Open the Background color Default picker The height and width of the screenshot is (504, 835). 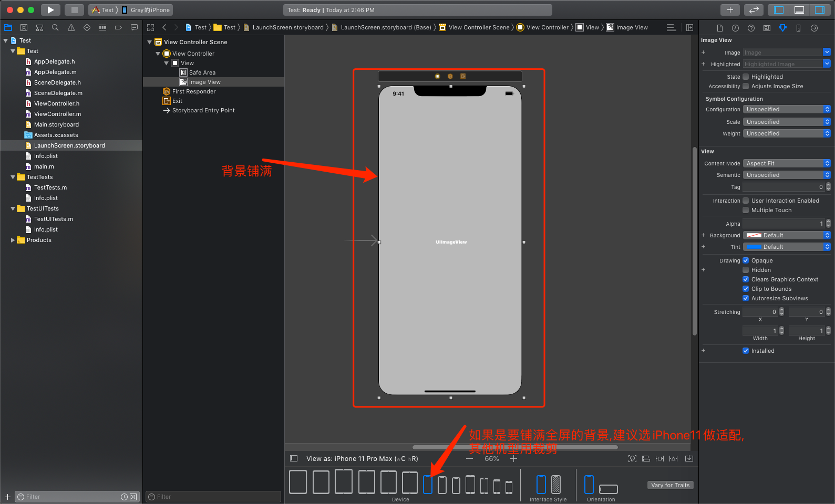787,235
